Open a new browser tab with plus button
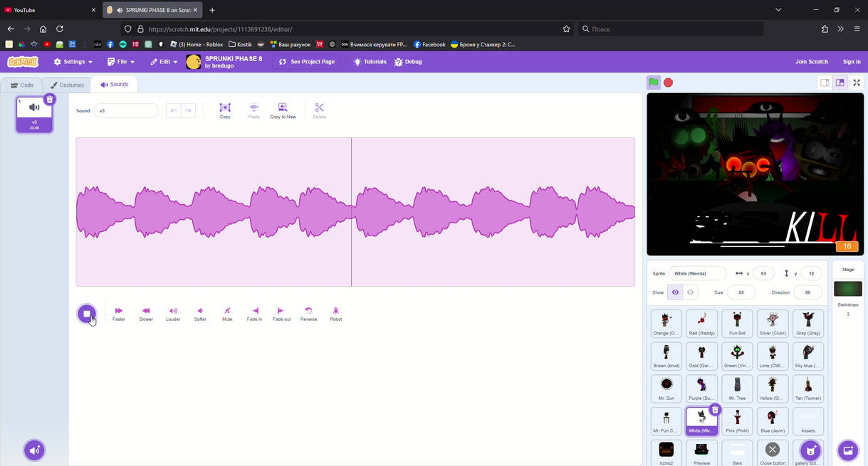Screen dimensions: 868x466 (x=212, y=10)
